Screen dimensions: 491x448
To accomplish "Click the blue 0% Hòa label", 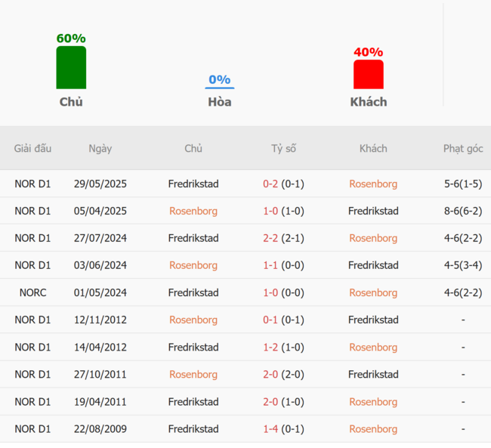I will tap(220, 79).
